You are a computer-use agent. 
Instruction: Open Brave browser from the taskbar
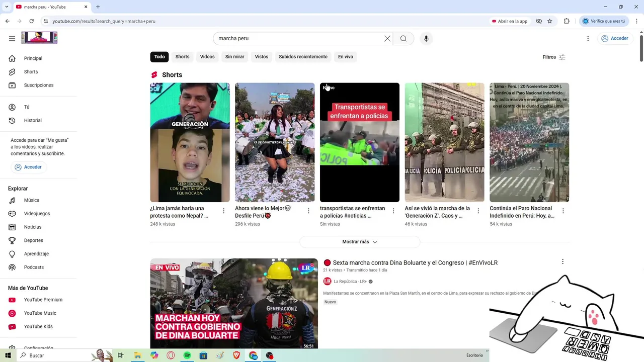click(236, 355)
